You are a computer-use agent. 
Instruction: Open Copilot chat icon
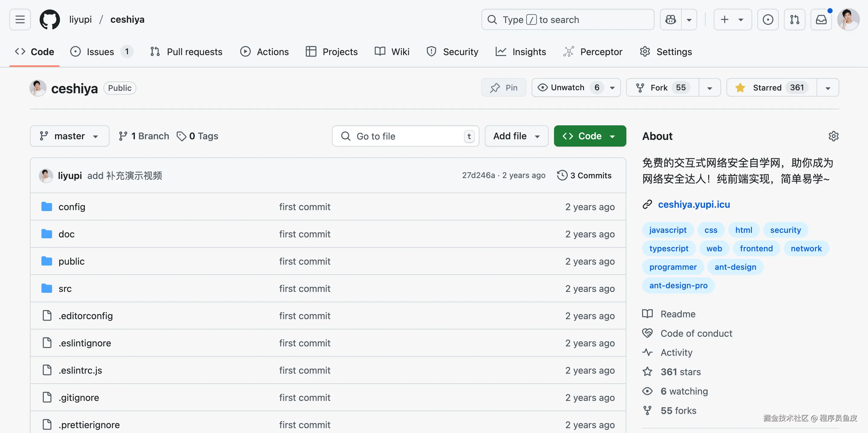(671, 20)
